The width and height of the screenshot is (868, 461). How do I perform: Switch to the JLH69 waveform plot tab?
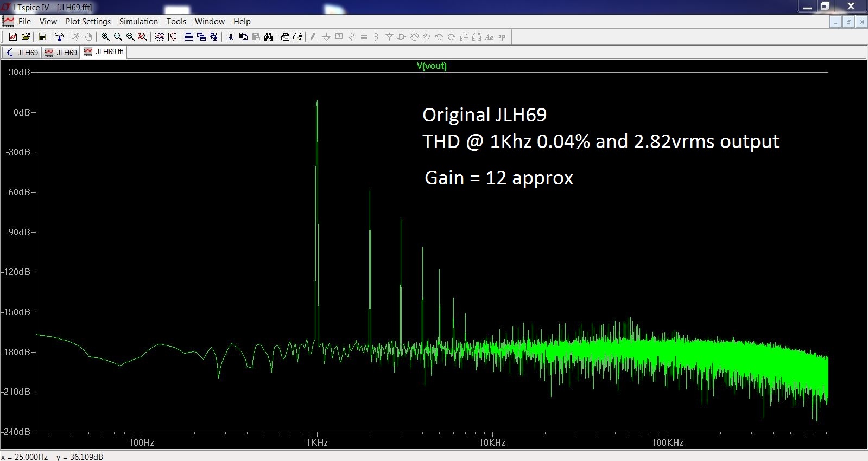click(61, 53)
